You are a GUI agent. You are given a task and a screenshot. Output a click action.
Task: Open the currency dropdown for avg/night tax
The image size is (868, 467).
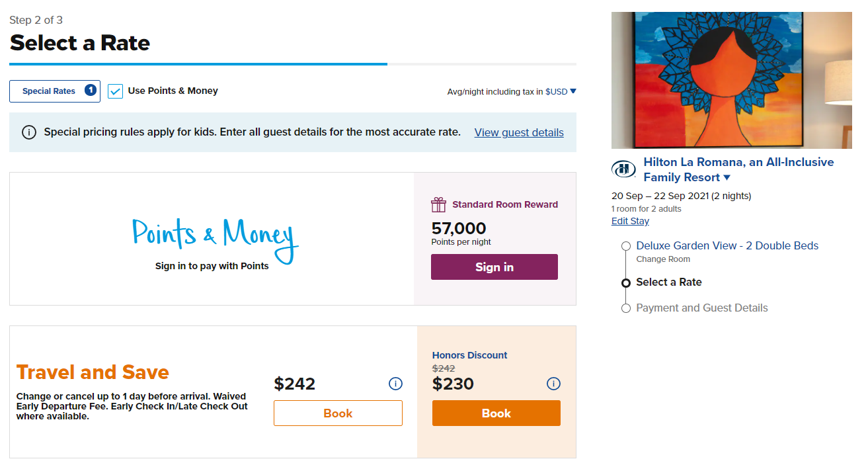pyautogui.click(x=573, y=92)
